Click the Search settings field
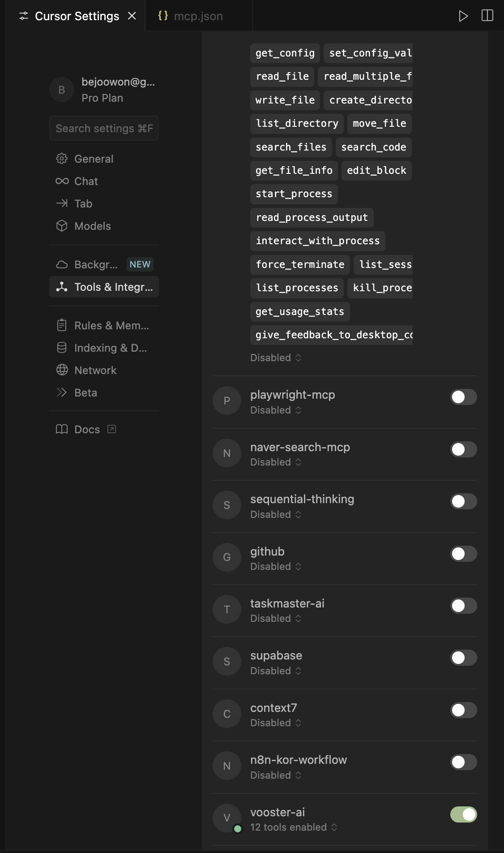 pos(104,129)
